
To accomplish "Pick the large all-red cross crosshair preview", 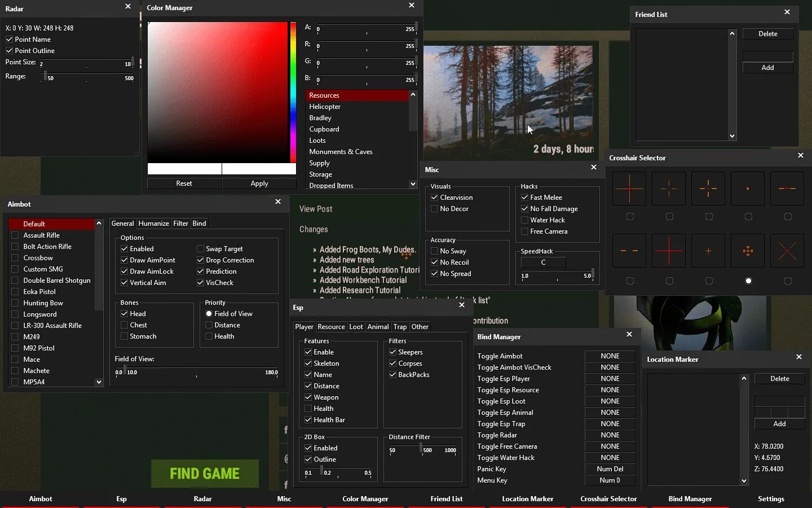I will pyautogui.click(x=669, y=251).
